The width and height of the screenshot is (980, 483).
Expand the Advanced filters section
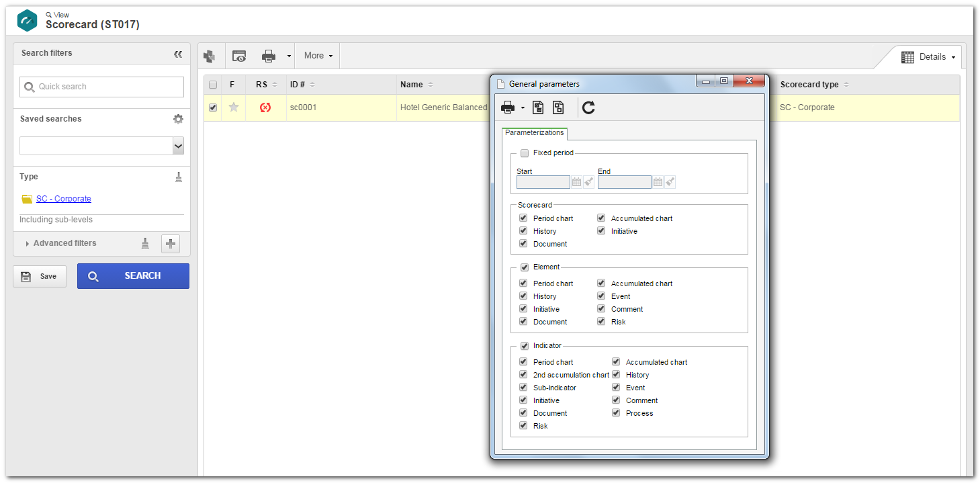[x=60, y=243]
